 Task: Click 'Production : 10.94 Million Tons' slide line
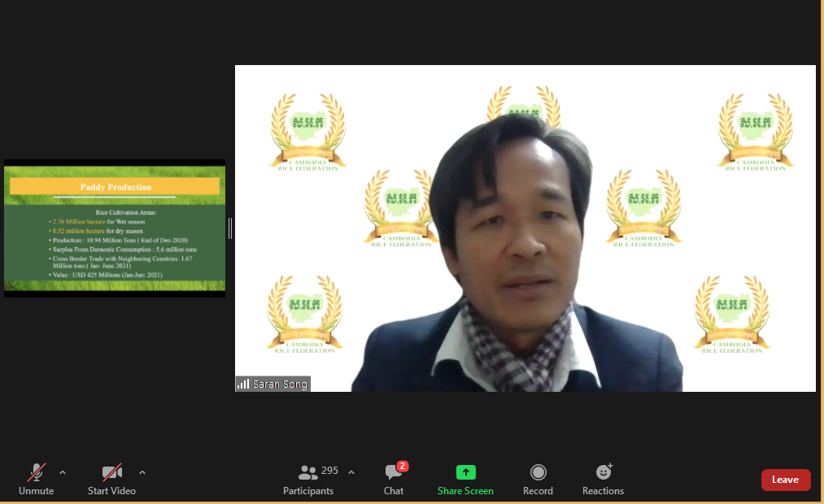tap(118, 240)
